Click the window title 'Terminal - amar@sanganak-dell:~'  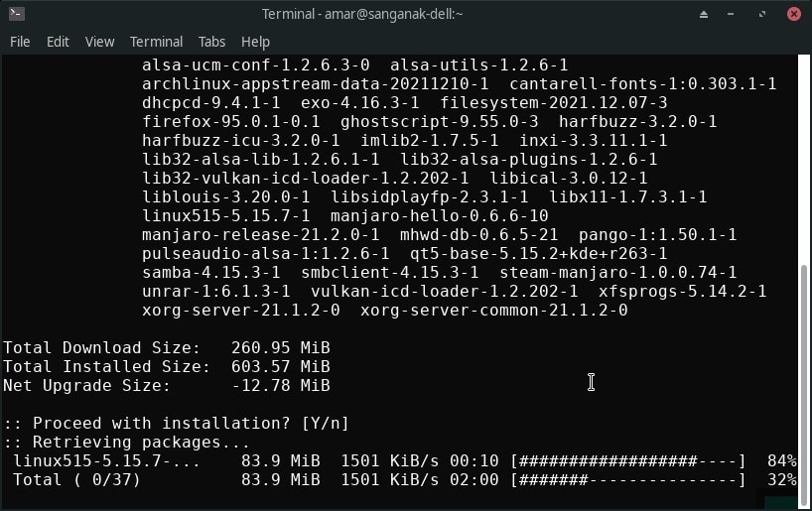(362, 14)
